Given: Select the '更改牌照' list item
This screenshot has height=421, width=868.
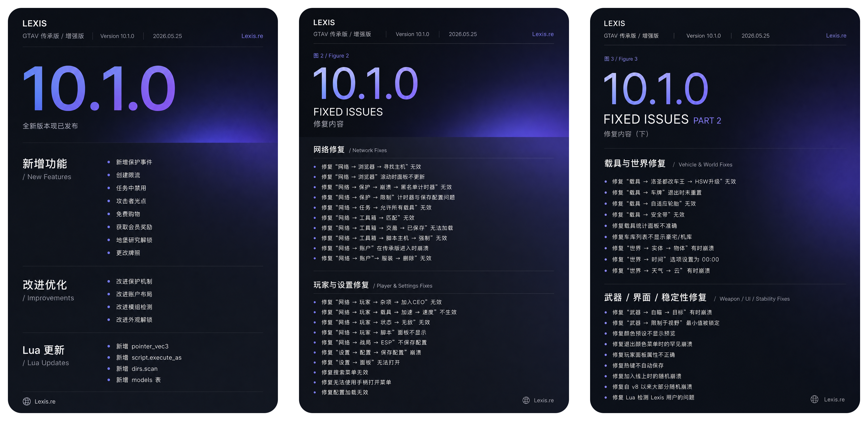Looking at the screenshot, I should tap(128, 253).
